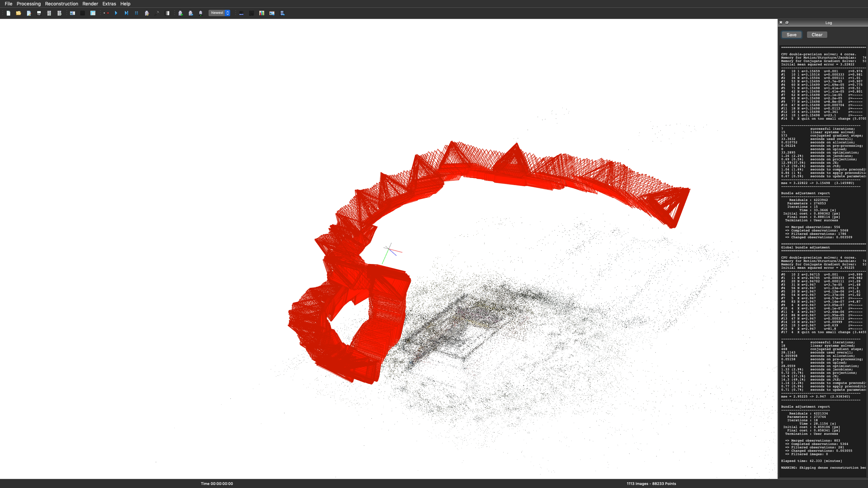Run bundle adjustment hammer icon

point(157,13)
